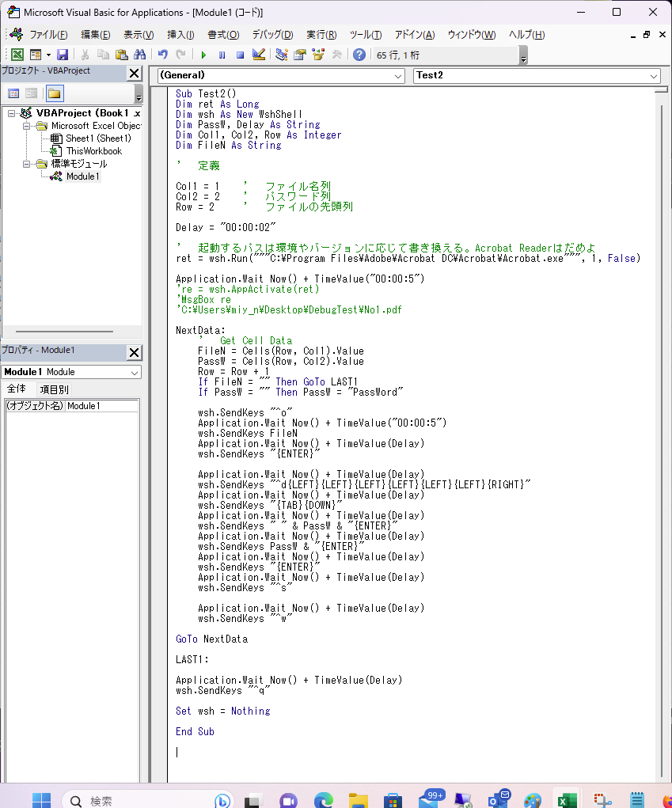This screenshot has width=672, height=808.
Task: Open the 実行(R) menu
Action: pos(321,35)
